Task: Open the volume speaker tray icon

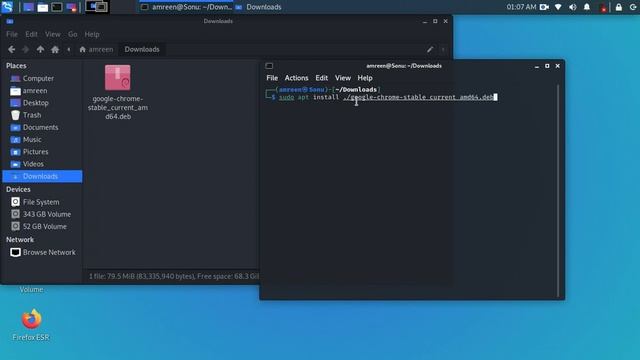Action: click(572, 7)
